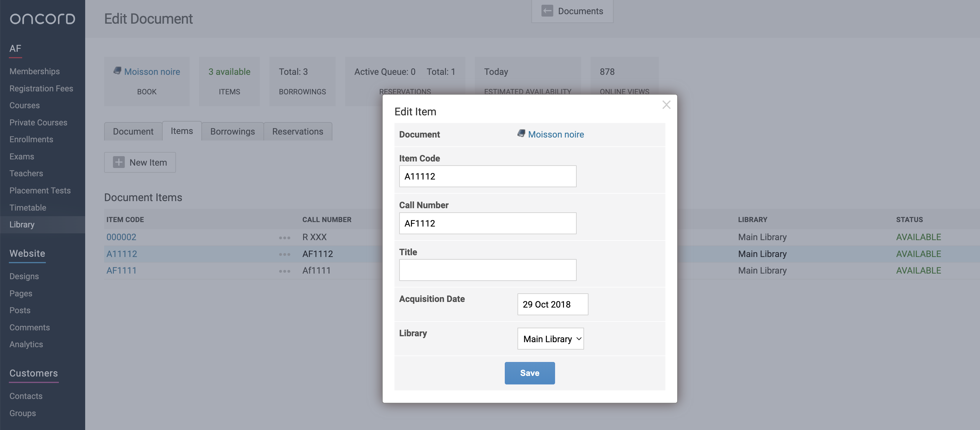This screenshot has height=430, width=980.
Task: Switch to the Reservations tab
Action: point(297,131)
